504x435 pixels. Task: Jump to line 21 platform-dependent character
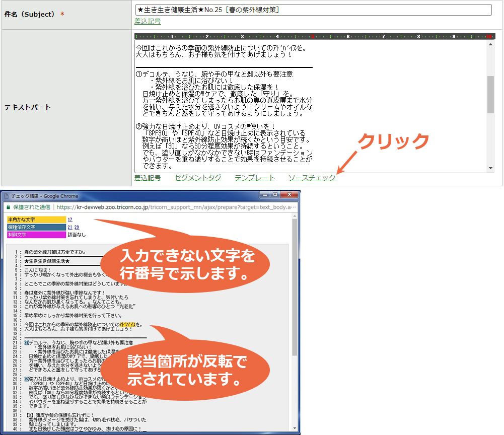coord(70,227)
